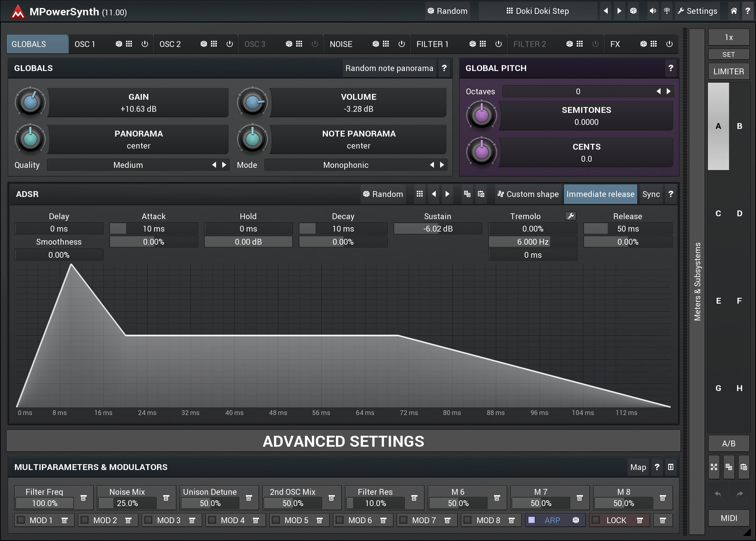The height and width of the screenshot is (541, 756).
Task: Click the ADSR Attack 10 ms field
Action: click(x=154, y=229)
